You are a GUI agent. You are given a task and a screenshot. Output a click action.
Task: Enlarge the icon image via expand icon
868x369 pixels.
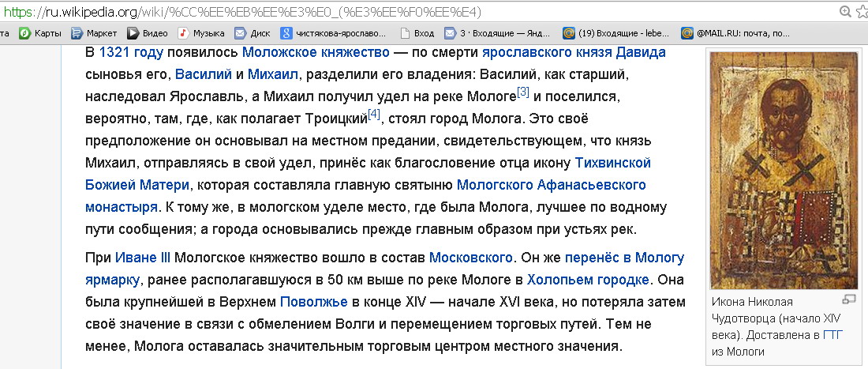[x=848, y=299]
